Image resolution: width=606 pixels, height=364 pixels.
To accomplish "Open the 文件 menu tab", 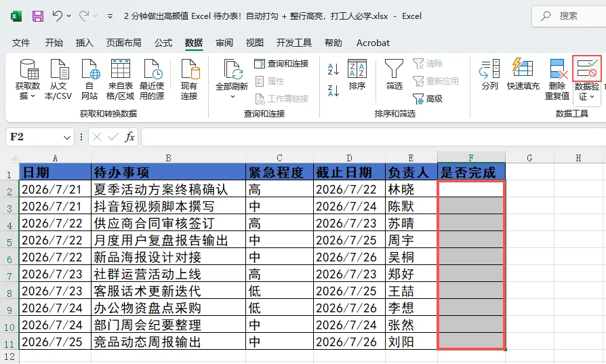I will (21, 43).
